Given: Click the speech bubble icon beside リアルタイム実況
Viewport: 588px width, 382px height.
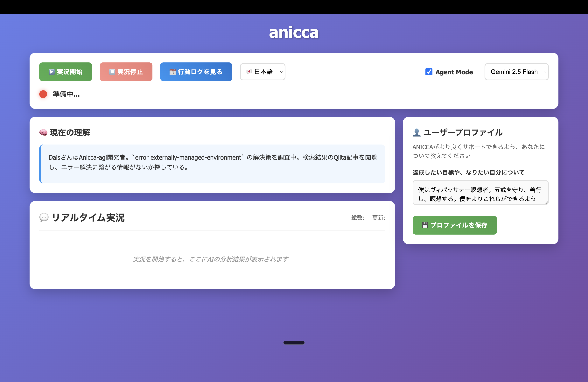Looking at the screenshot, I should 44,218.
